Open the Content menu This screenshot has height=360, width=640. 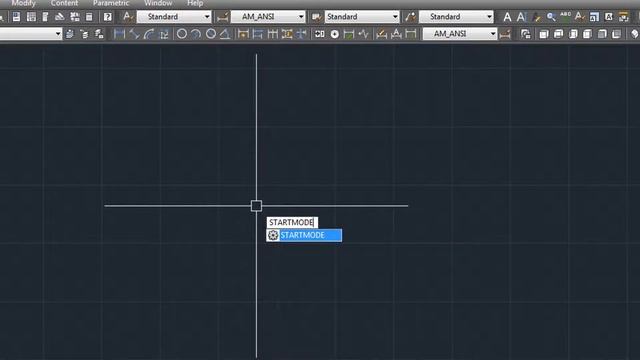click(64, 3)
